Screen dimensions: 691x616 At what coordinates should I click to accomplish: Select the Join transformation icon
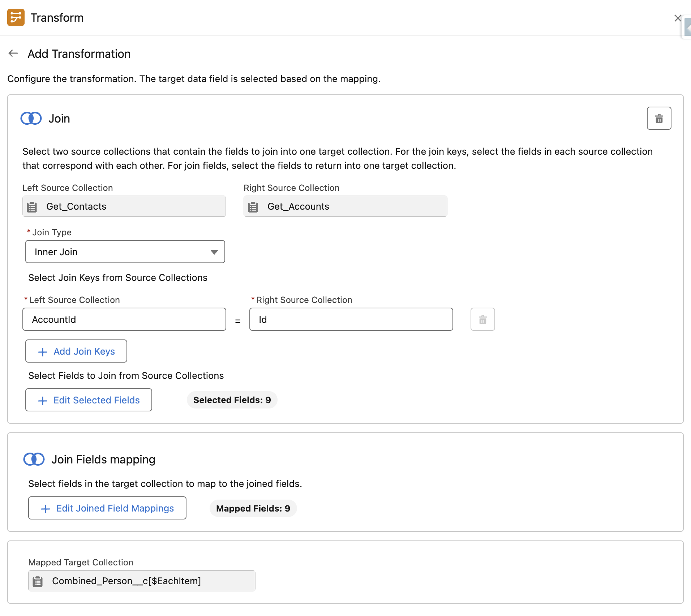(x=31, y=118)
